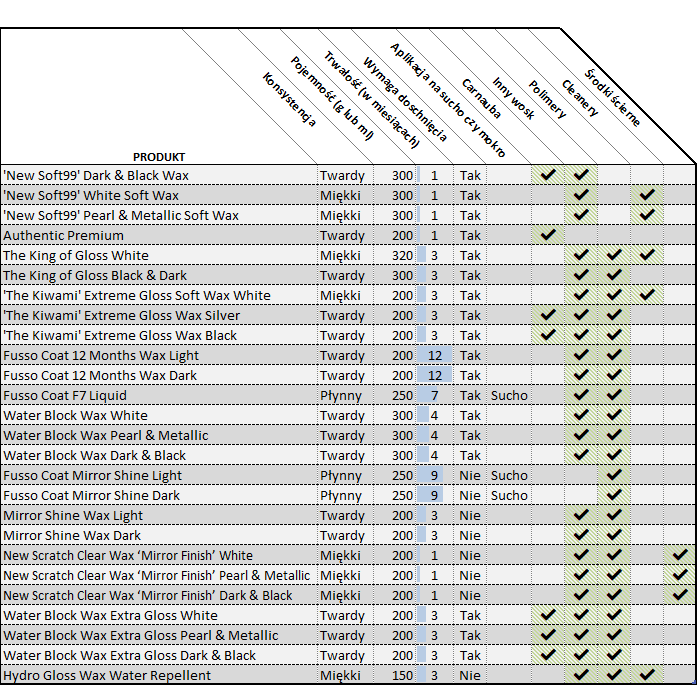Select Aplikacja na sucho czy mokro header

point(448,101)
